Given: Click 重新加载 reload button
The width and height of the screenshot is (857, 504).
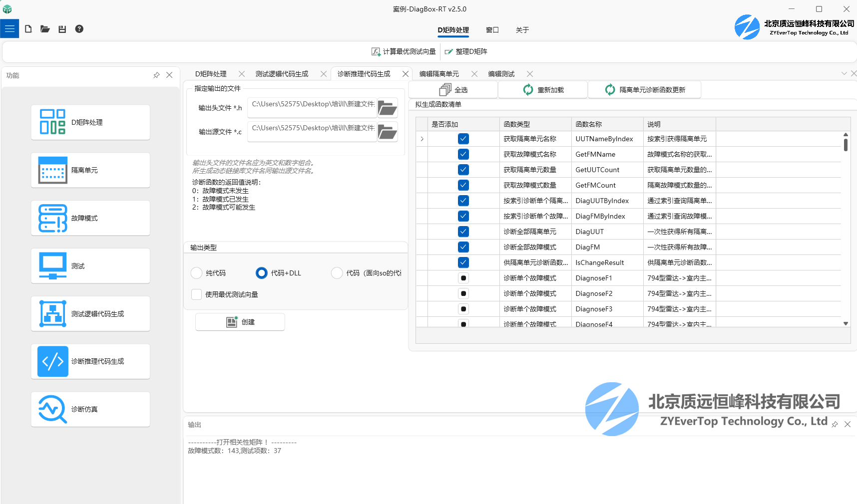Looking at the screenshot, I should coord(543,90).
